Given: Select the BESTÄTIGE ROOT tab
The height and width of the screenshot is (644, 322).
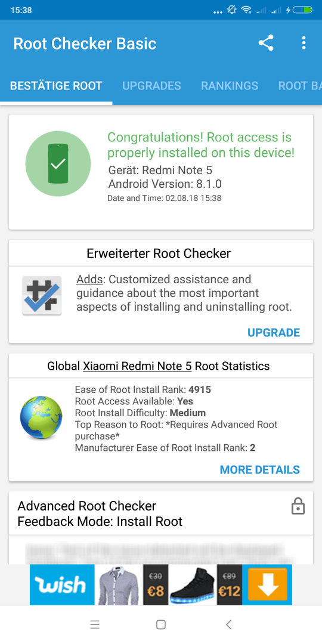Looking at the screenshot, I should 56,85.
